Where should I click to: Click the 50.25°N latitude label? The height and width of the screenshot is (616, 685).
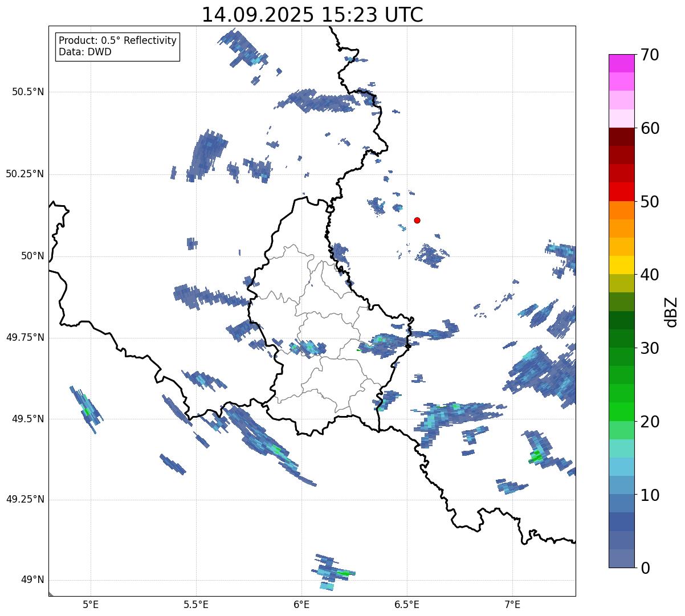pyautogui.click(x=25, y=174)
